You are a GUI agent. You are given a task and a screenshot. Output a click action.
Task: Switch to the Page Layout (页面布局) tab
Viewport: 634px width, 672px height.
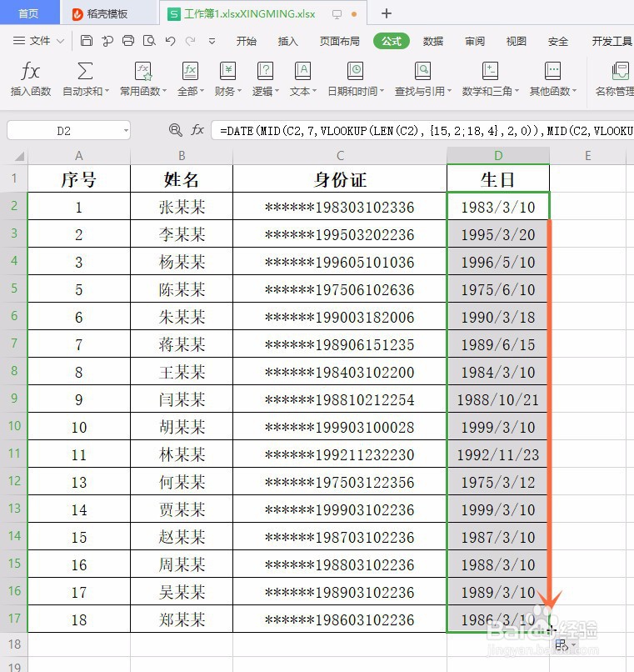[340, 41]
